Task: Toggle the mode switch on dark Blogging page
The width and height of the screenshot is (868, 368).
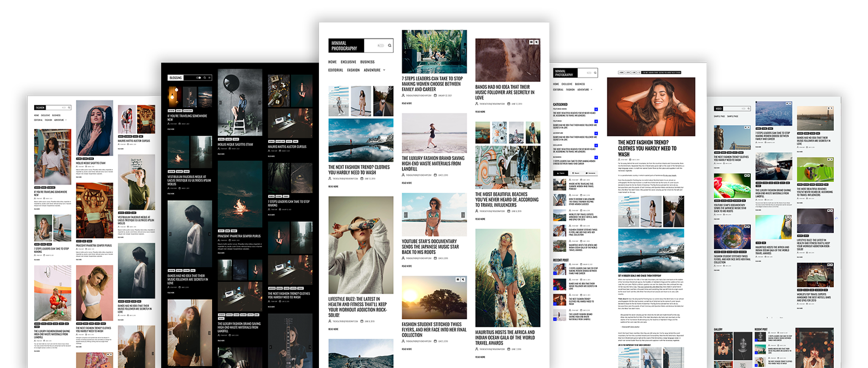Action: tap(199, 78)
